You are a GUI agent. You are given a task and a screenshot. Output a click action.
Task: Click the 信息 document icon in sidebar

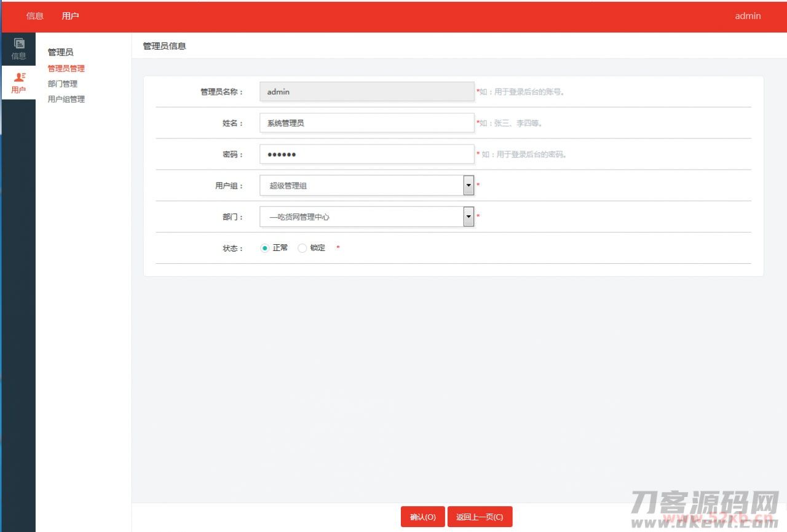19,44
